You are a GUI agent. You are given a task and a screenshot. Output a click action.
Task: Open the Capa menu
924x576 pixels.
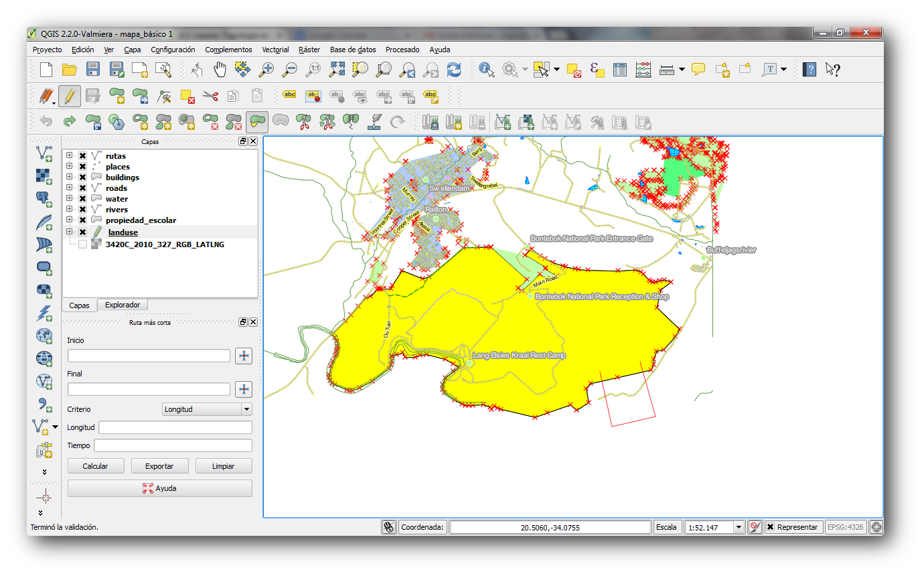pyautogui.click(x=133, y=50)
